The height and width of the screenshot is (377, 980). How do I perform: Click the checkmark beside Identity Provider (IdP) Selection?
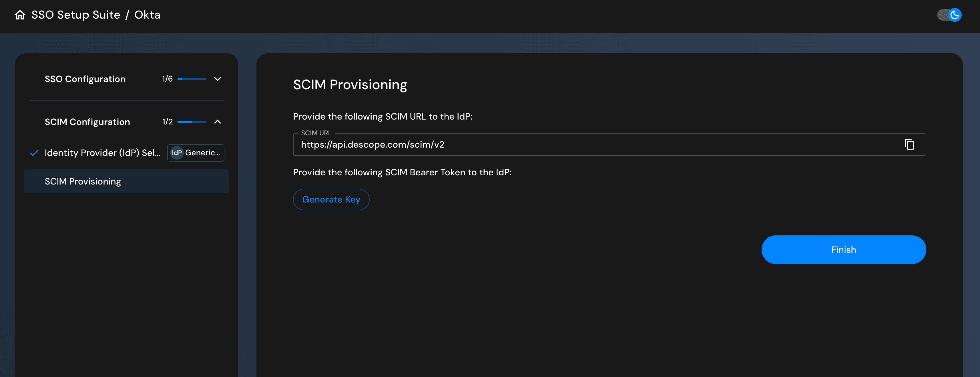tap(34, 153)
